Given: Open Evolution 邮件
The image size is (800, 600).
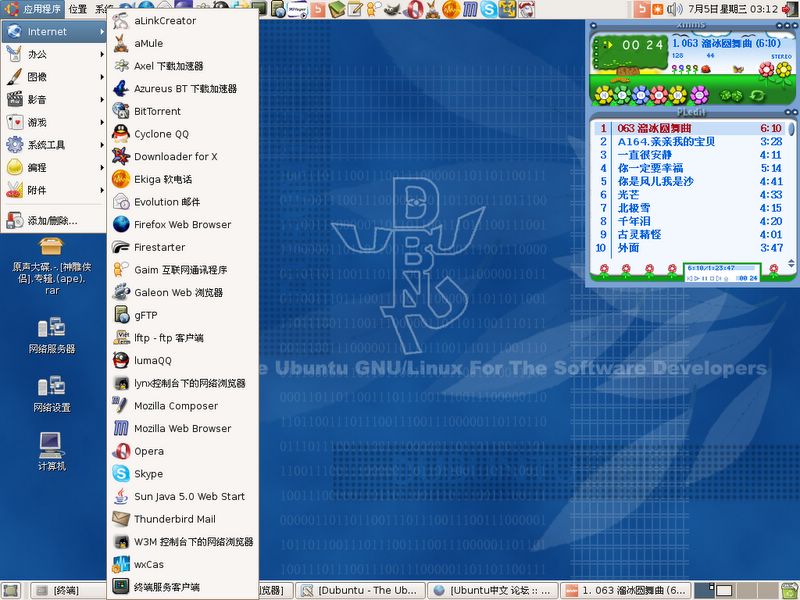Looking at the screenshot, I should pyautogui.click(x=183, y=202).
